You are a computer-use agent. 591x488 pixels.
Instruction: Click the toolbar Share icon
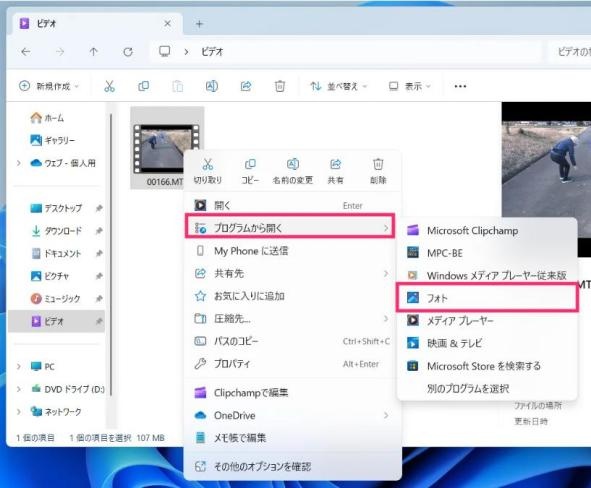pos(246,86)
